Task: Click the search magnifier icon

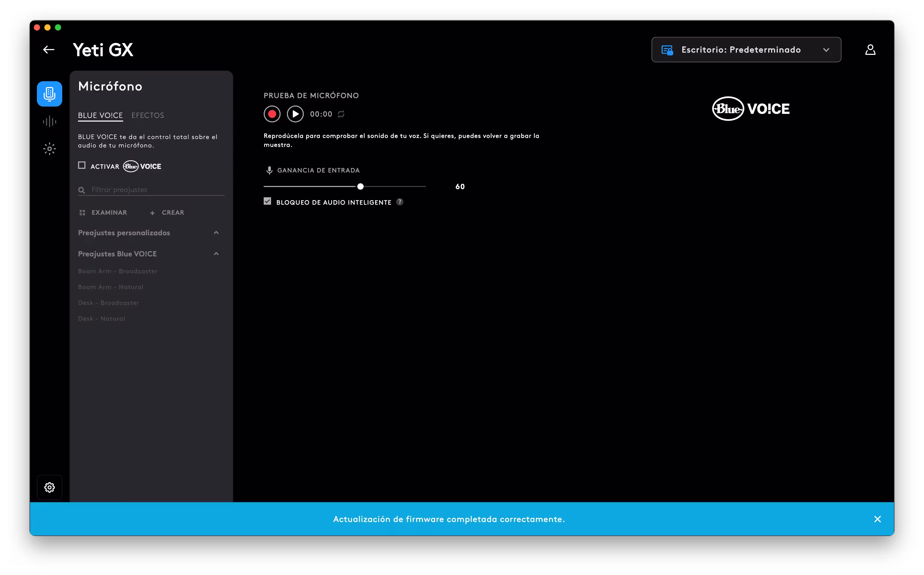Action: 81,190
